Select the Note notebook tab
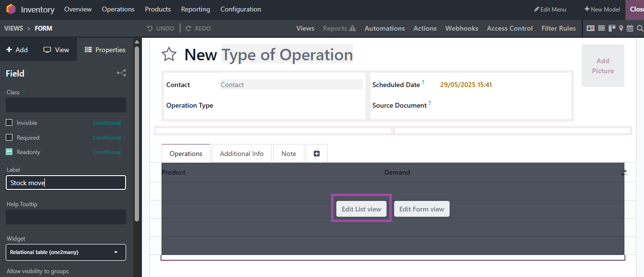This screenshot has width=644, height=277. pyautogui.click(x=289, y=154)
